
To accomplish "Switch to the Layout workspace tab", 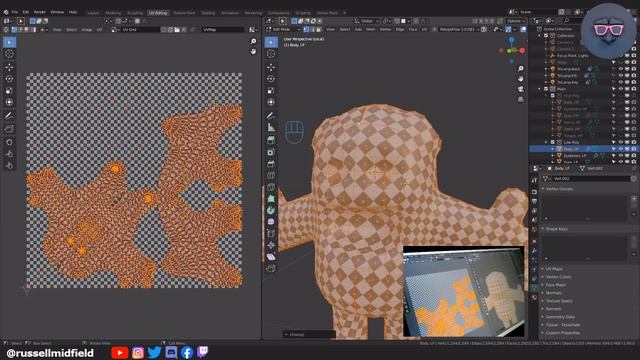I will 93,13.
